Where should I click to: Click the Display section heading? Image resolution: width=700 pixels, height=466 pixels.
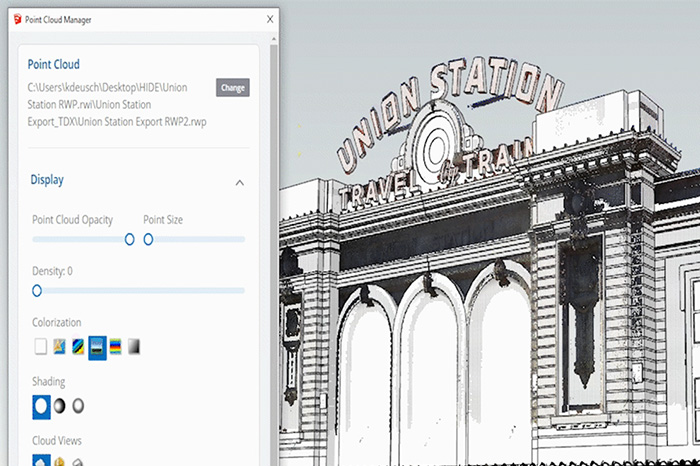47,179
